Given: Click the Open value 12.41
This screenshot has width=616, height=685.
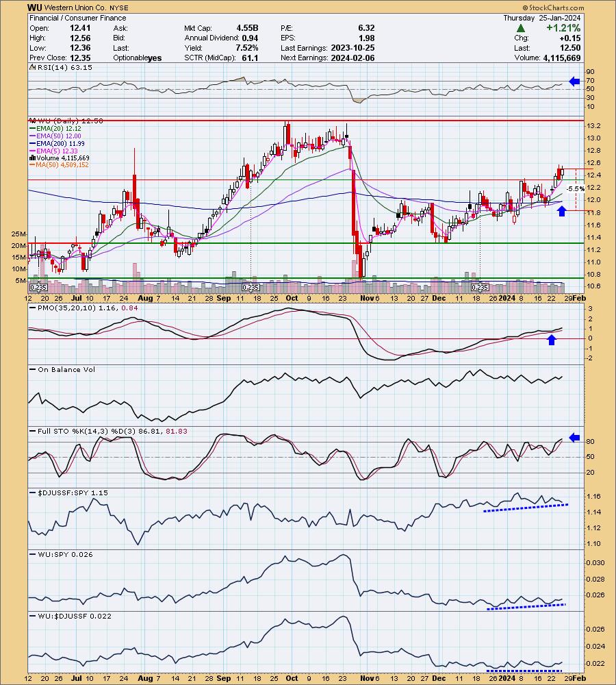Looking at the screenshot, I should pyautogui.click(x=80, y=28).
